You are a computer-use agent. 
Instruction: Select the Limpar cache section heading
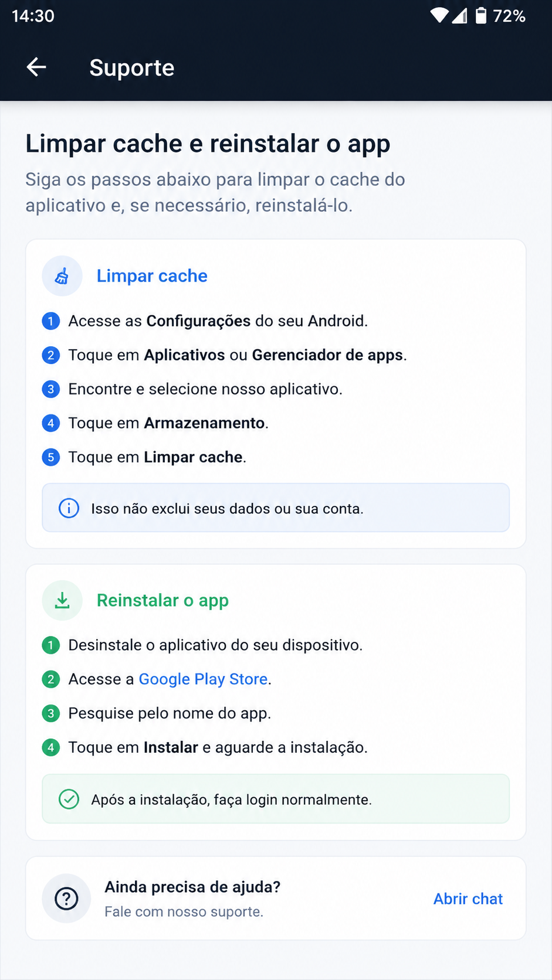click(x=152, y=276)
